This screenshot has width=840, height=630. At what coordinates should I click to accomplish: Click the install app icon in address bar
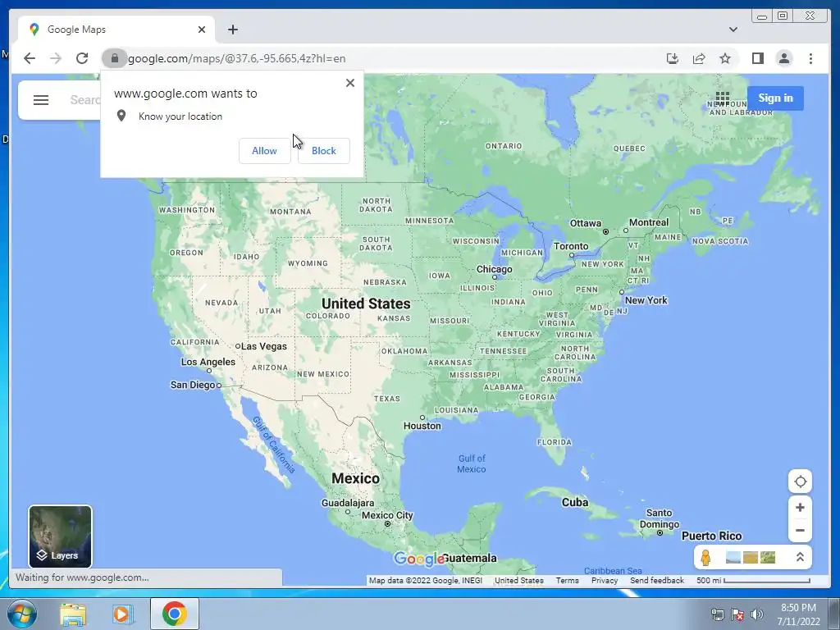point(673,58)
